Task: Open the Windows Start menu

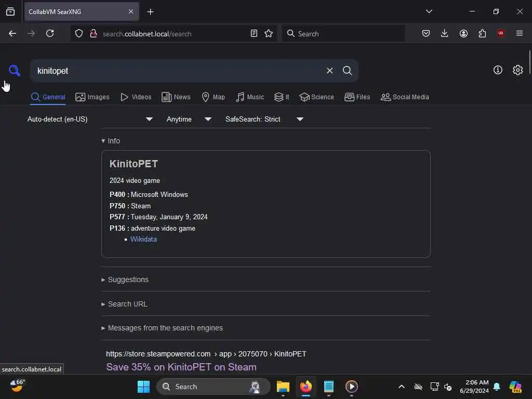Action: (143, 387)
